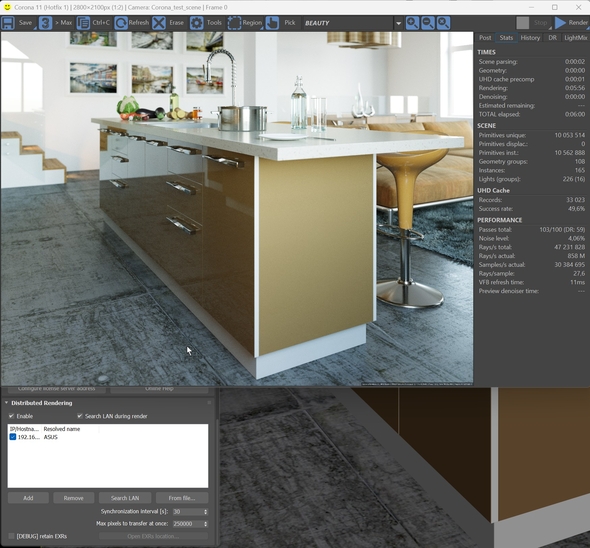Activate the Region selection icon

(x=234, y=23)
